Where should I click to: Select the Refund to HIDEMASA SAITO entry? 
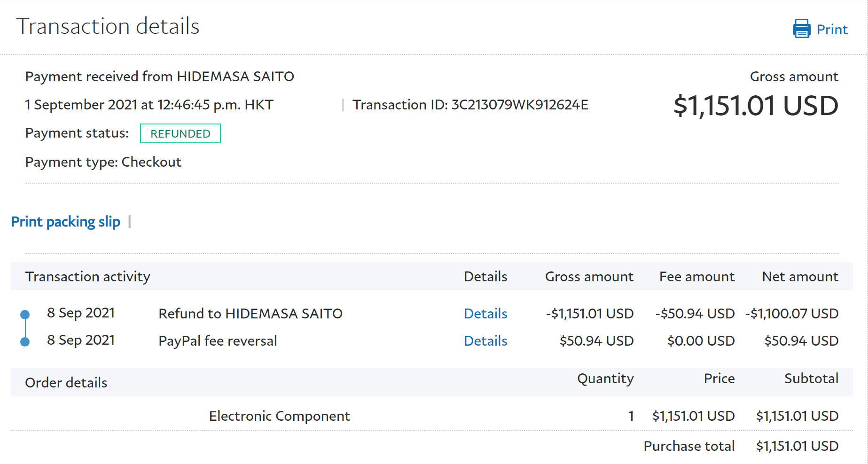tap(250, 314)
